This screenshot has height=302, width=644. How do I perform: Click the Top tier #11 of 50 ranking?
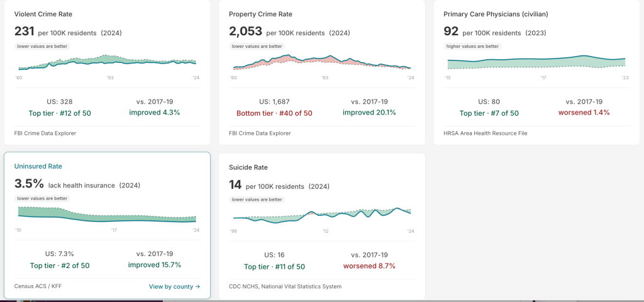tap(274, 267)
